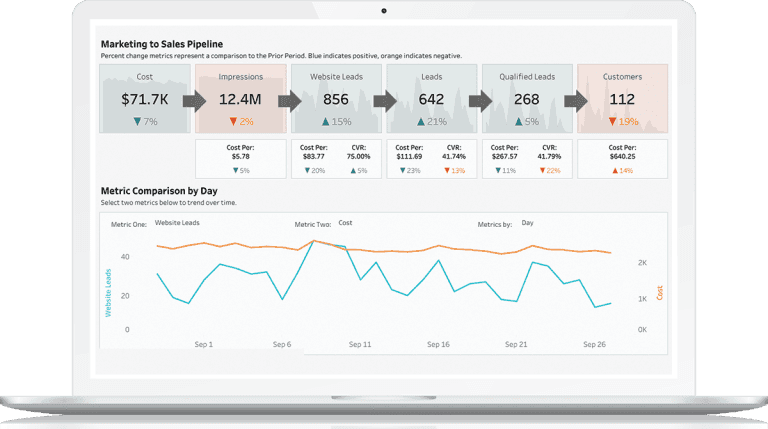
Task: Click the orange 13% CVR decrease indicator
Action: (x=455, y=170)
